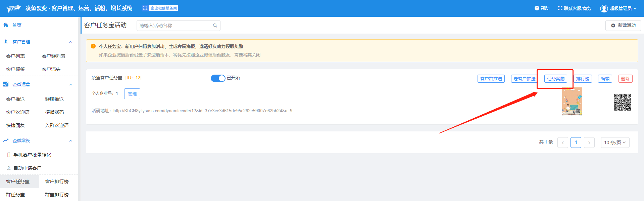The height and width of the screenshot is (201, 644).
Task: Click the 联系客服/商务 fullscreen-style icon
Action: click(560, 8)
